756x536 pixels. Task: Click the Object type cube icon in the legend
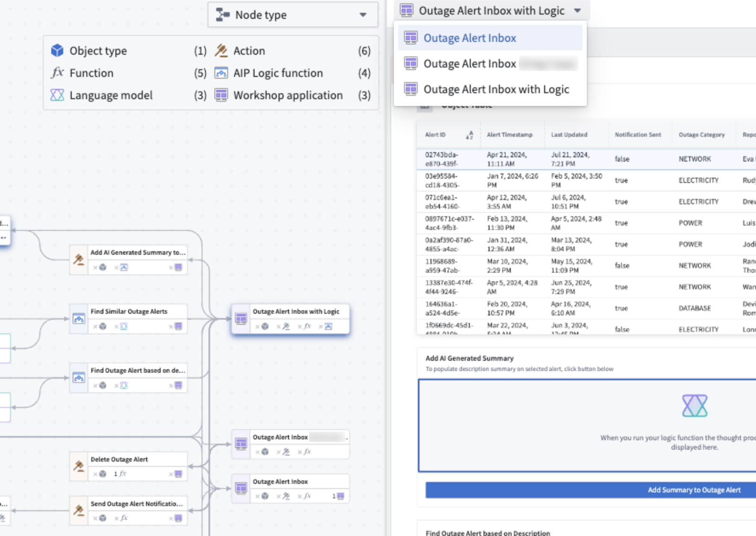coord(58,50)
